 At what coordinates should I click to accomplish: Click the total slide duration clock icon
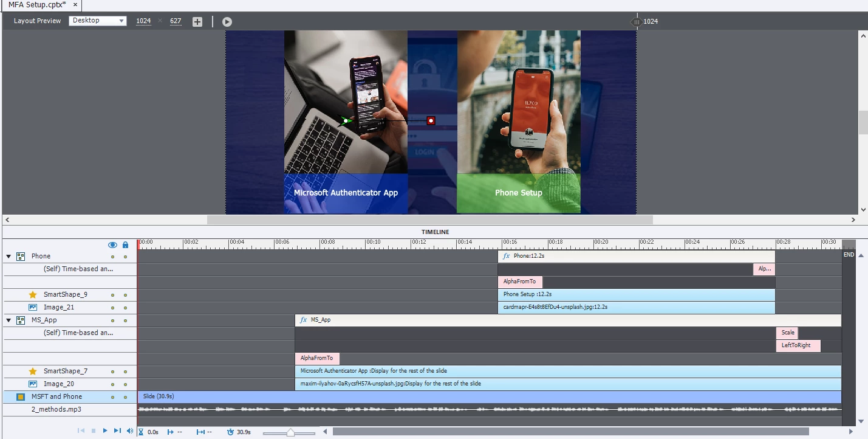(230, 432)
